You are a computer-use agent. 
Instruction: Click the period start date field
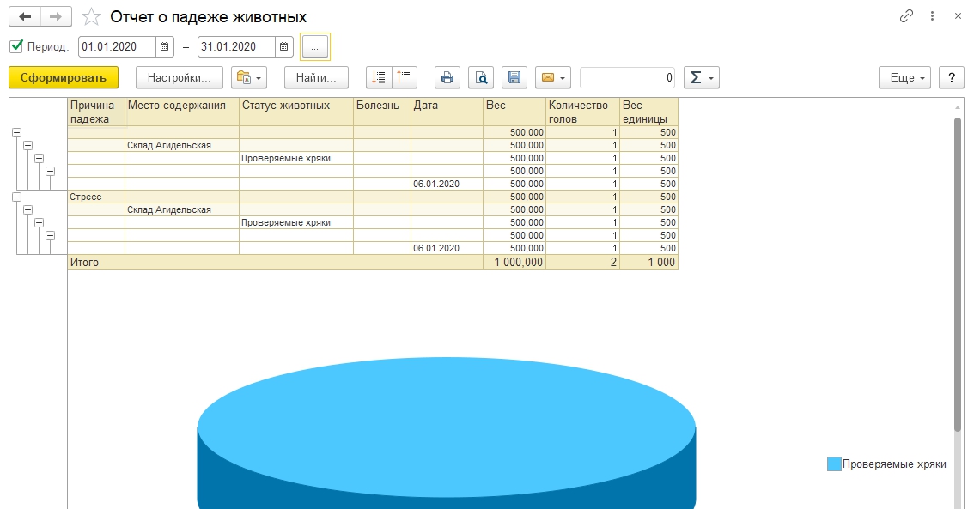tap(118, 47)
